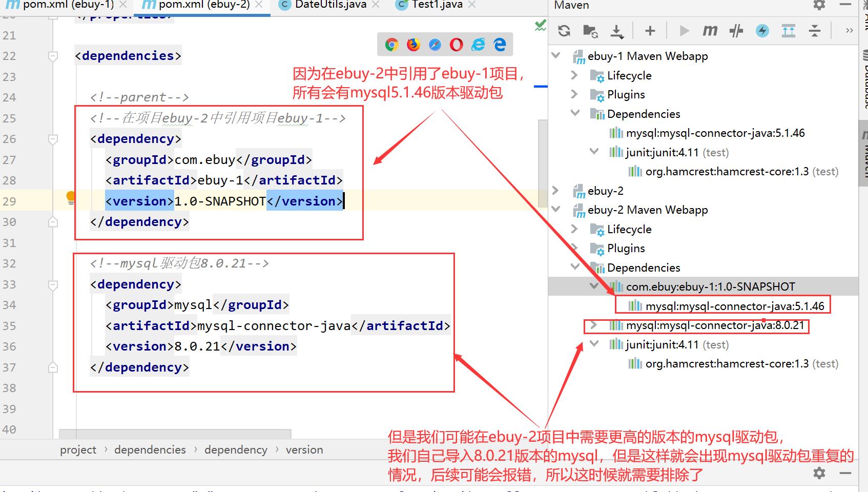The height and width of the screenshot is (492, 868).
Task: Execute Maven goal 'm' icon
Action: click(710, 31)
